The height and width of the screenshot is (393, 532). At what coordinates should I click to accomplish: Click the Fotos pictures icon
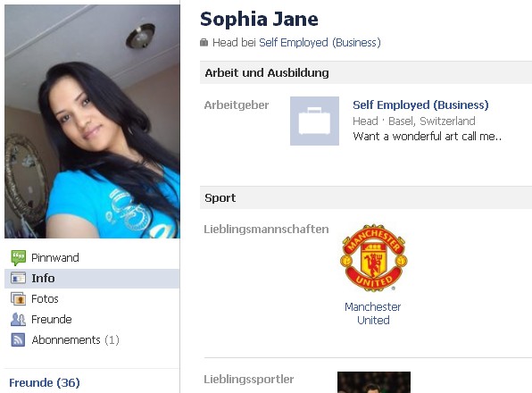(19, 299)
